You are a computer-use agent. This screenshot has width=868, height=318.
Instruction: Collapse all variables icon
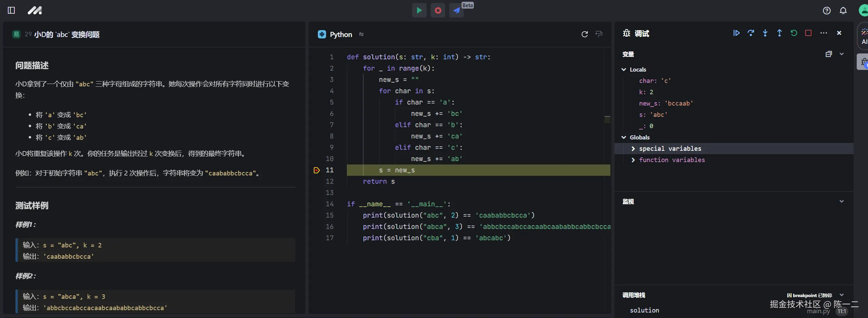coord(829,54)
